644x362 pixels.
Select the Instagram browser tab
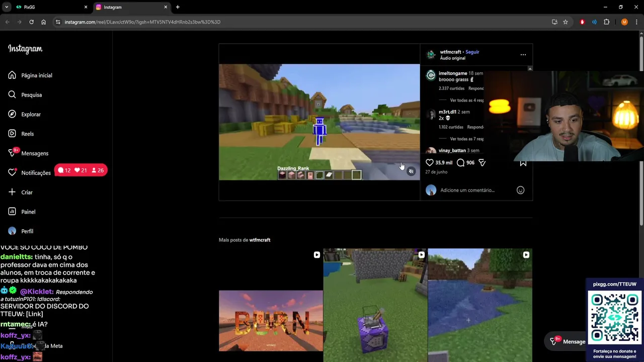pyautogui.click(x=132, y=7)
